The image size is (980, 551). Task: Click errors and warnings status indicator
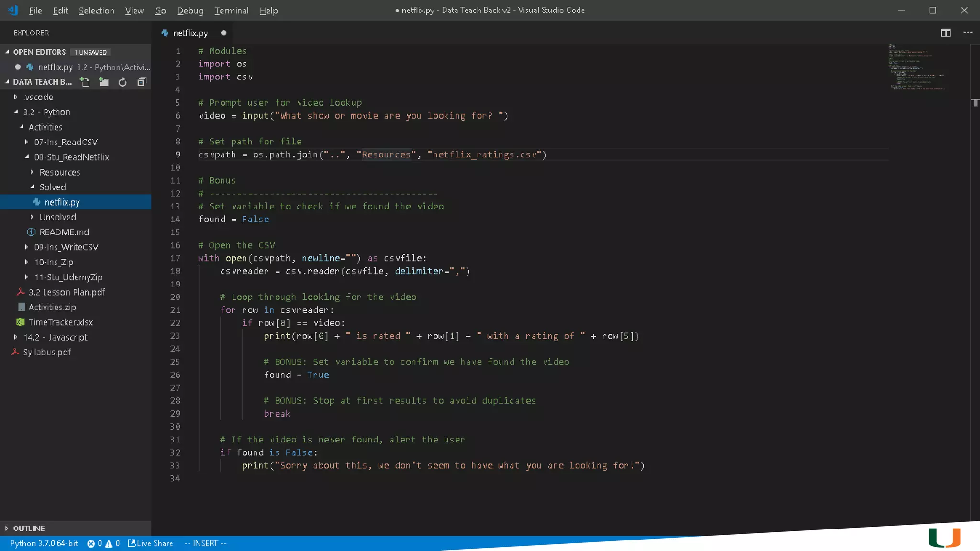click(103, 543)
